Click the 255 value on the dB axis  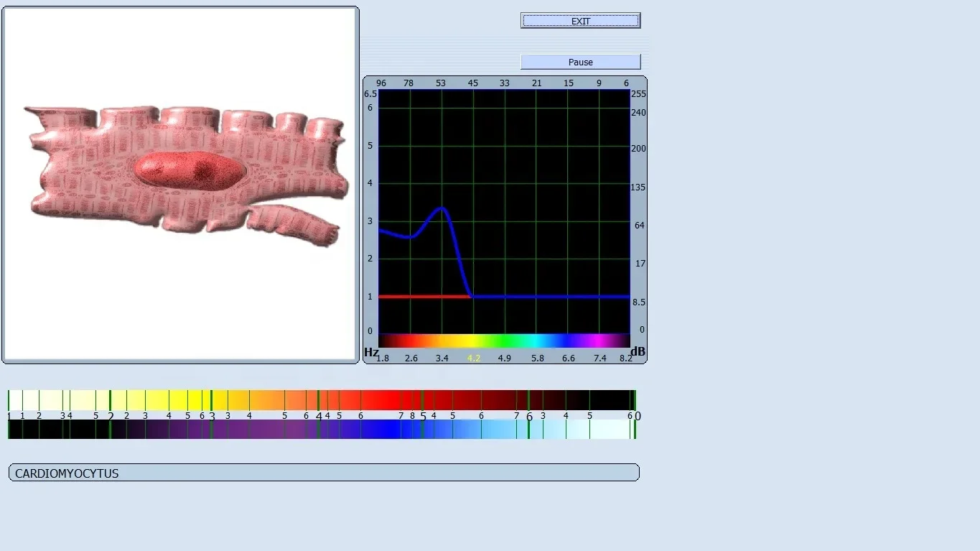click(x=638, y=94)
